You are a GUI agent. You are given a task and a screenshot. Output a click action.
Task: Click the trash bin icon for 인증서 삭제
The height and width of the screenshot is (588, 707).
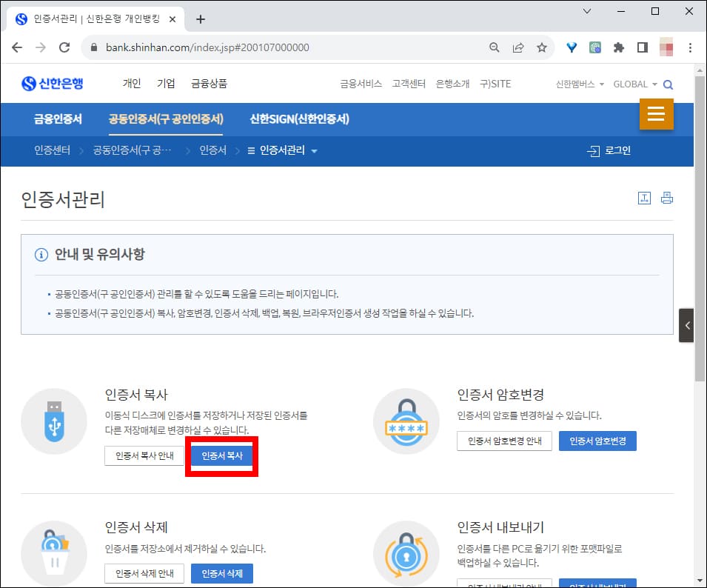pos(54,552)
